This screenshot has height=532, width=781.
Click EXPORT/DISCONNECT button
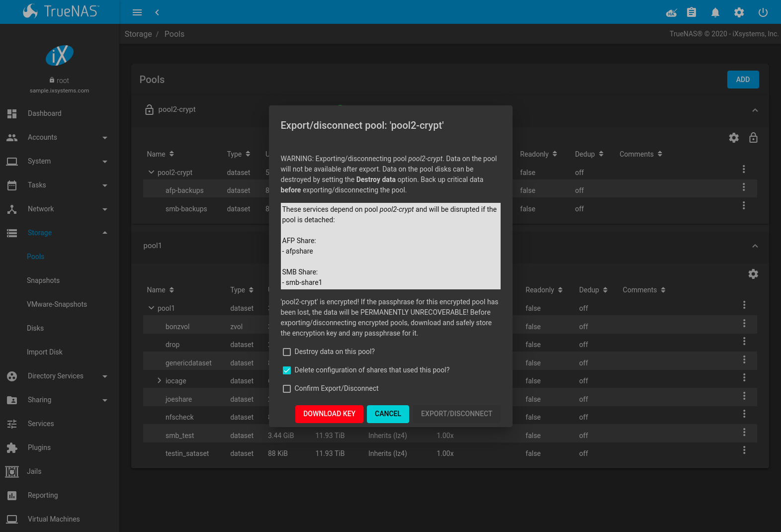click(x=456, y=414)
